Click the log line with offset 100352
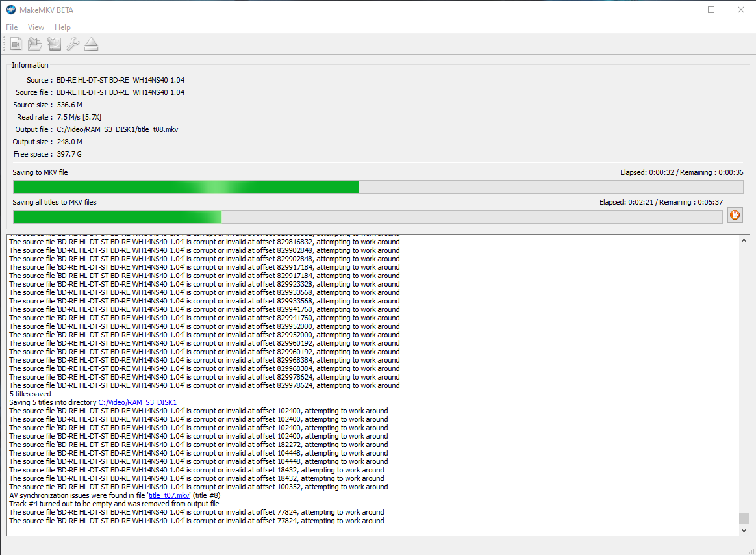This screenshot has width=756, height=555. (x=199, y=487)
